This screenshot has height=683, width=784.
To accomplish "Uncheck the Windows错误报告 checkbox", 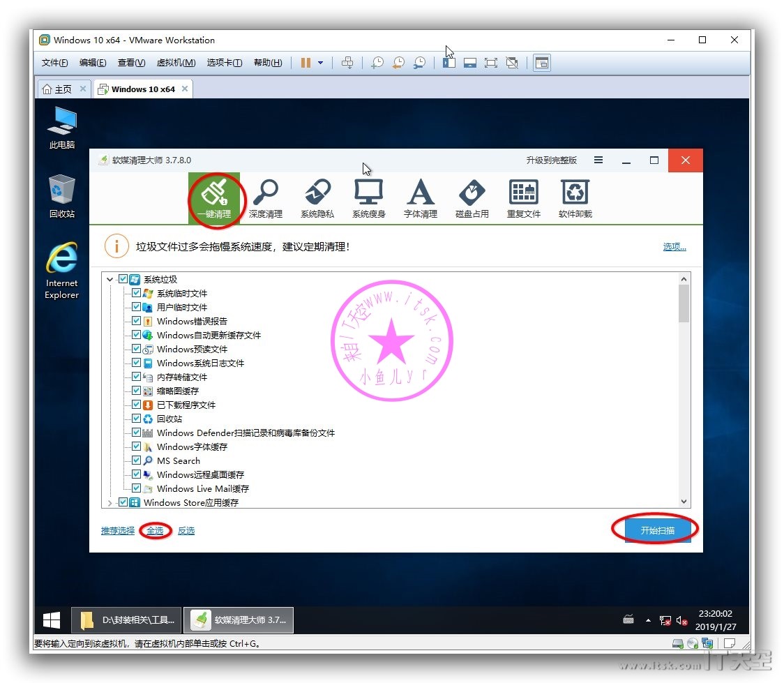I will [136, 321].
